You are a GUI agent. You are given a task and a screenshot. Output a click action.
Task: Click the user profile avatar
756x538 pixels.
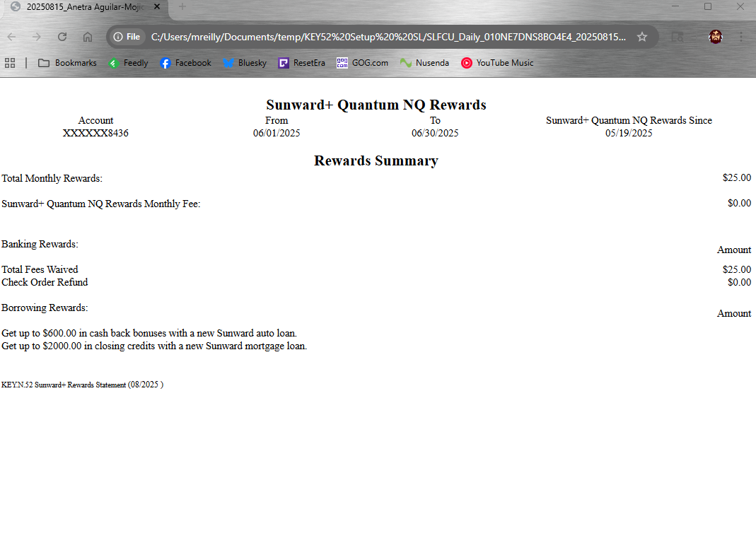click(x=716, y=37)
